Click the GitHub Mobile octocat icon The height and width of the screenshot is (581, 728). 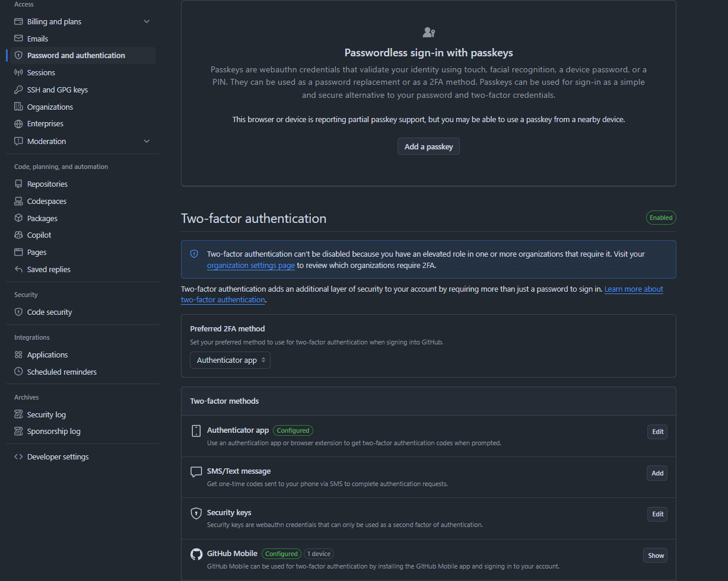(x=196, y=554)
